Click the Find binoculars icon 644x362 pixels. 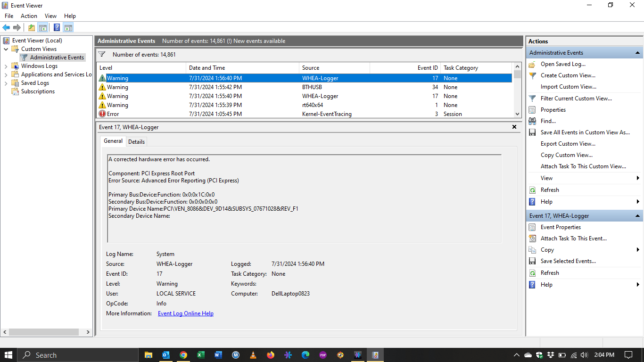(x=532, y=121)
